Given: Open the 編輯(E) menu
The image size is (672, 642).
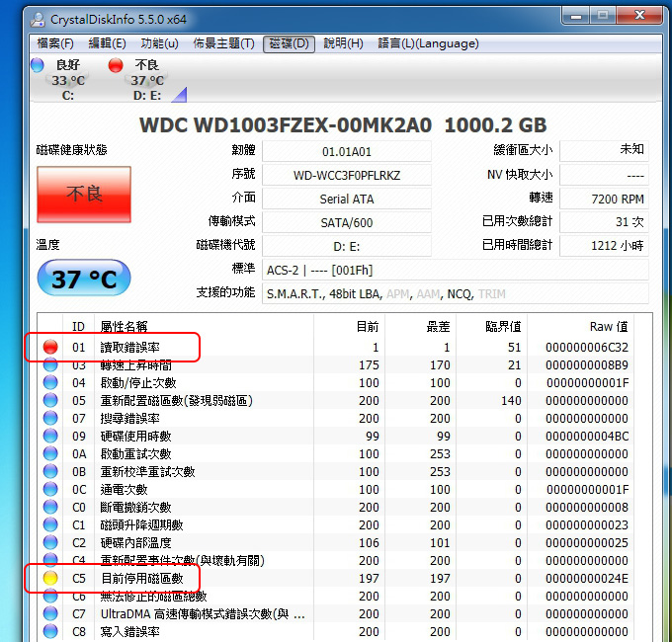Looking at the screenshot, I should (107, 43).
